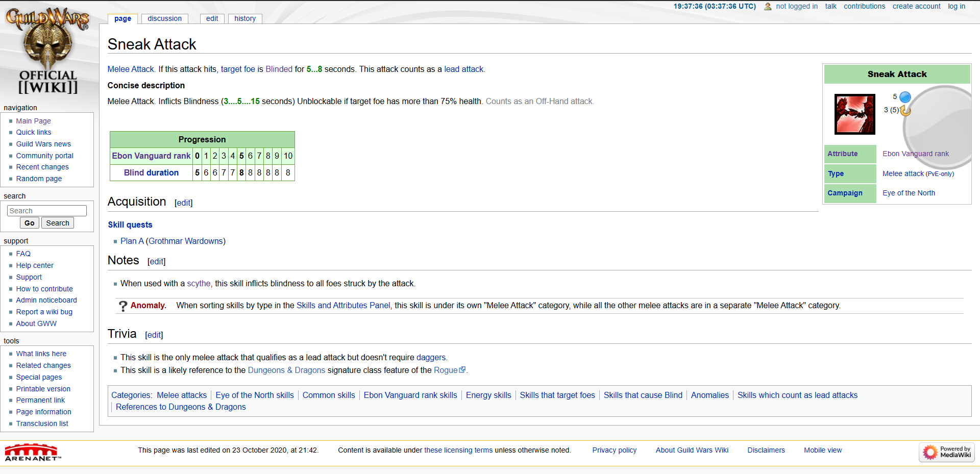Image resolution: width=980 pixels, height=474 pixels.
Task: Follow the daggers link
Action: [431, 357]
